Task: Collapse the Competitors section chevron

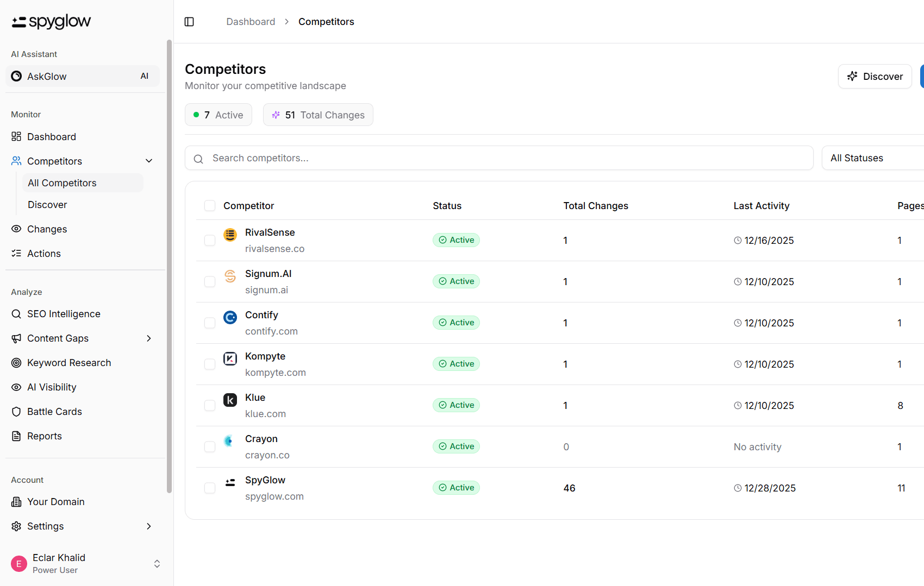Action: (x=149, y=161)
